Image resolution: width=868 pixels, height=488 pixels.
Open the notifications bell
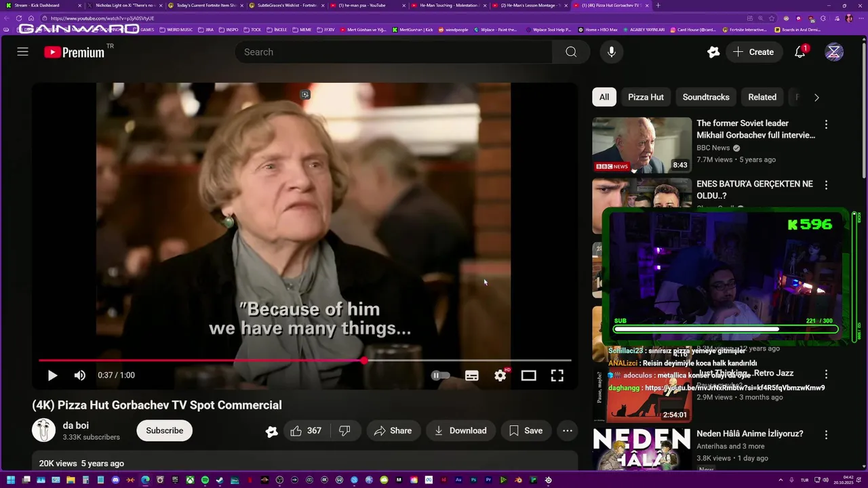coord(800,52)
